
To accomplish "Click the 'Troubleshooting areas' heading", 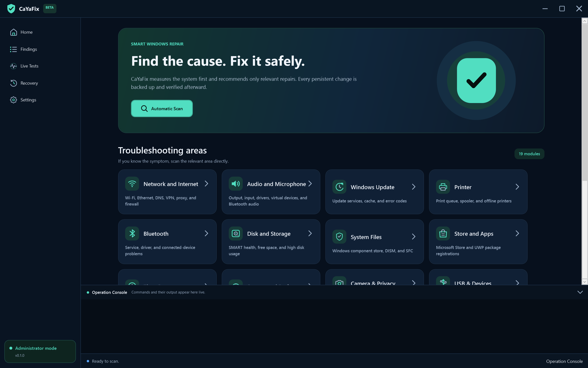I will [x=162, y=150].
